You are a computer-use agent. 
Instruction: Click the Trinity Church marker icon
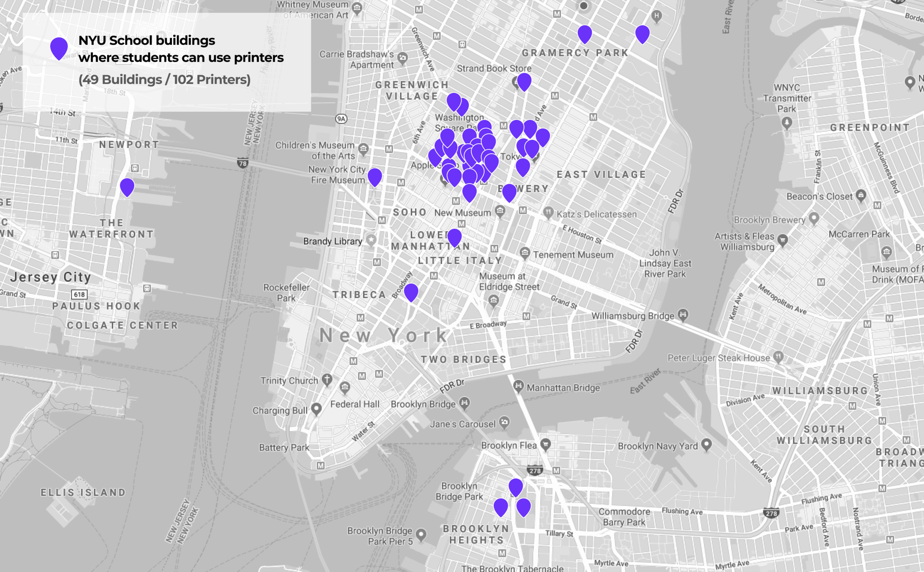pyautogui.click(x=327, y=379)
